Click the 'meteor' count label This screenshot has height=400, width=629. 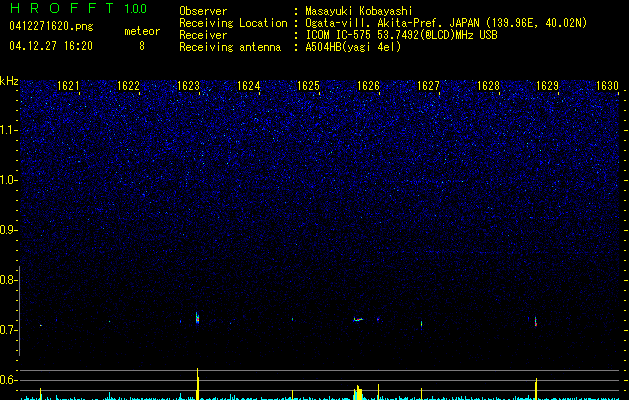[142, 31]
